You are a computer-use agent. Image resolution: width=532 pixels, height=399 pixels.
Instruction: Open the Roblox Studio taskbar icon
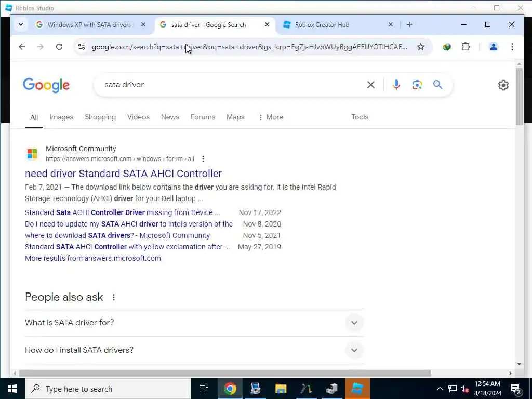point(357,389)
